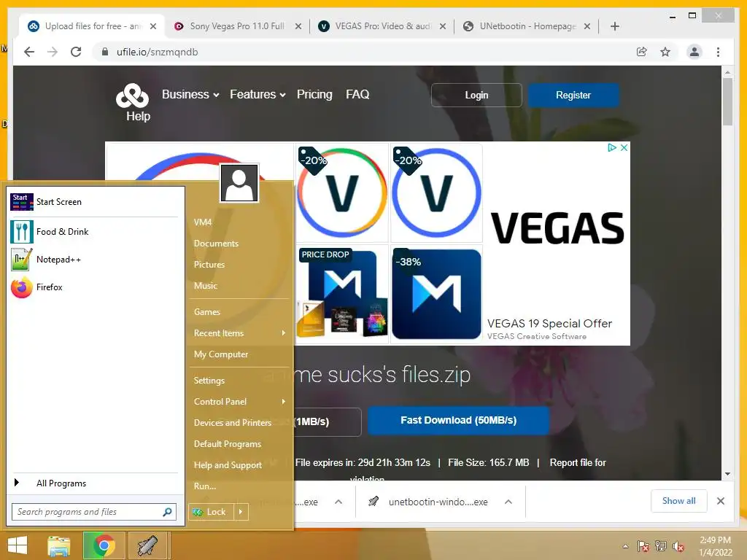Open the rocket app on taskbar
Viewport: 747px width, 560px height.
pos(147,545)
